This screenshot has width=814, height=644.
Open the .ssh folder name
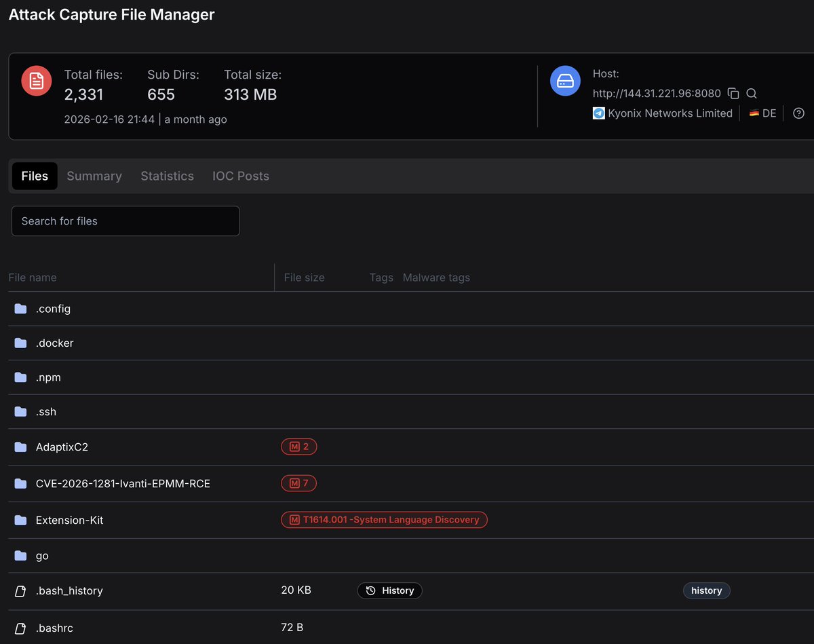(46, 411)
